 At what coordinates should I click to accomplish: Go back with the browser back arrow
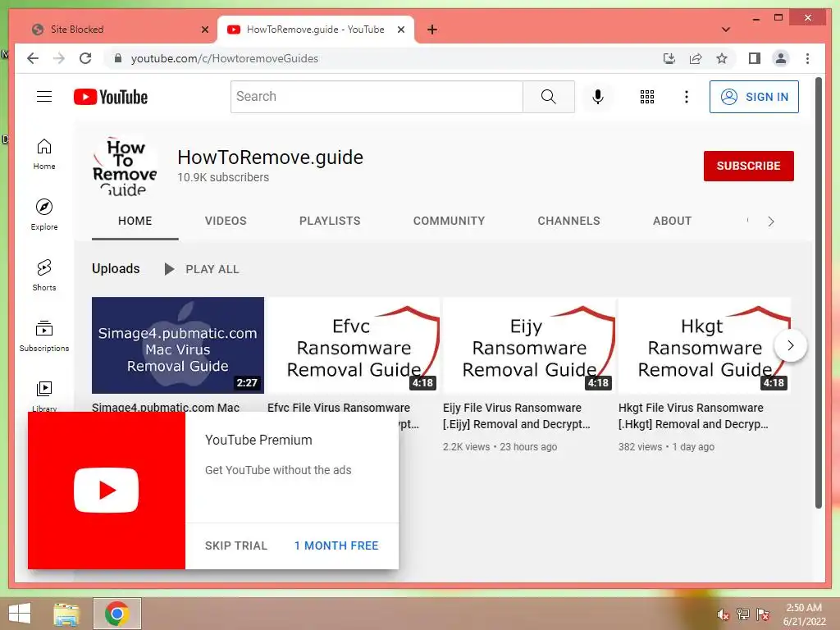pos(33,58)
